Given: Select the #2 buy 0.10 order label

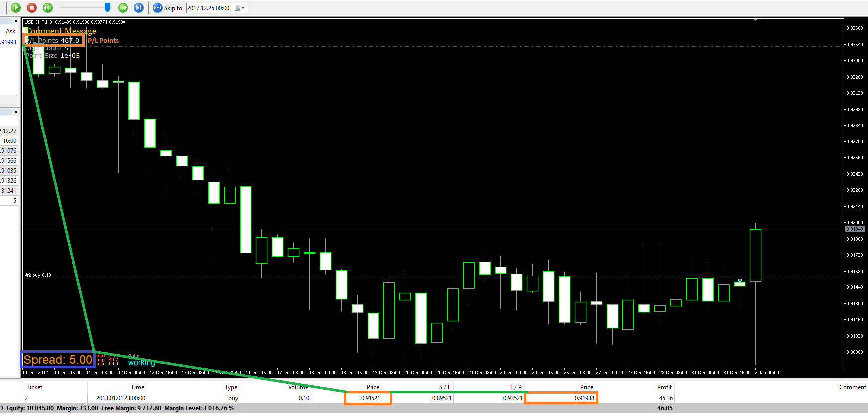Looking at the screenshot, I should [x=38, y=275].
